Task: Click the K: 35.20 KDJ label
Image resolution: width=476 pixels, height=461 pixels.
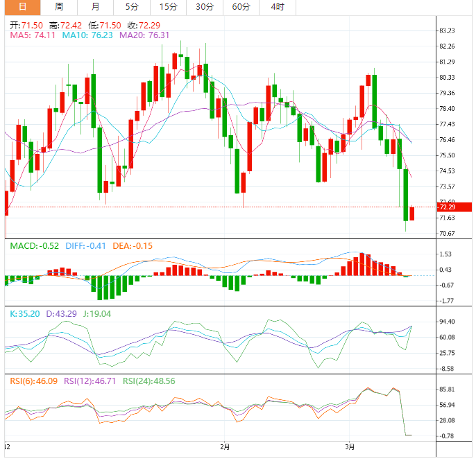Action: click(x=24, y=314)
